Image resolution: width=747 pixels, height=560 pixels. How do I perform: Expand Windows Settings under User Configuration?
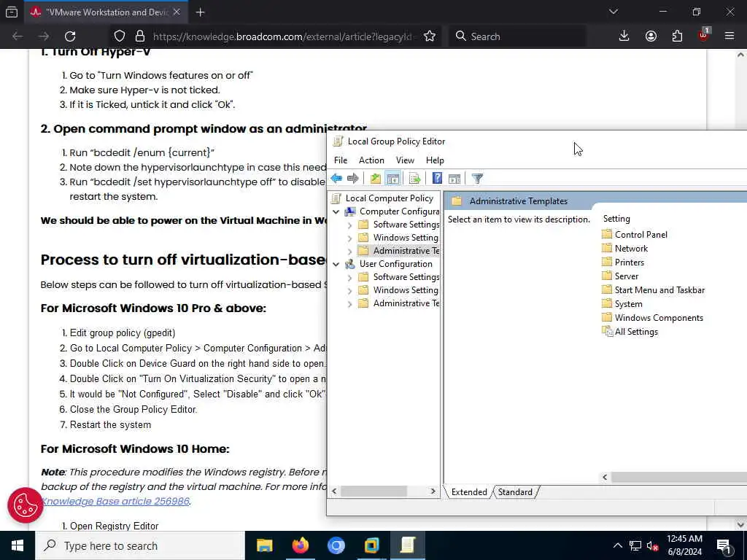coord(349,290)
